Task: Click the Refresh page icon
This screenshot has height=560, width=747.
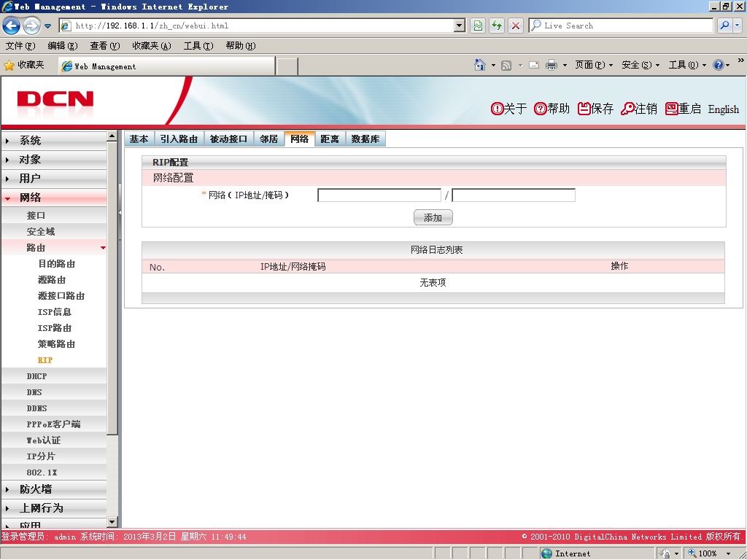Action: coord(497,26)
